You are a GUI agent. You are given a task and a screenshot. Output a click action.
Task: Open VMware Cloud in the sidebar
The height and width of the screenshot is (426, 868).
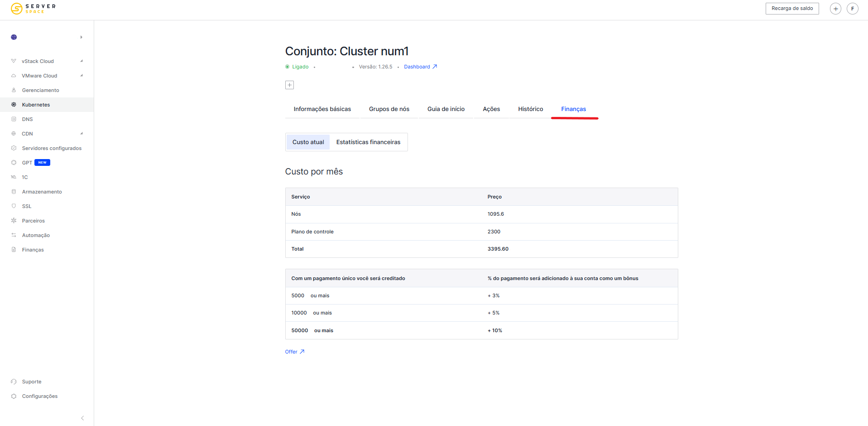click(39, 76)
